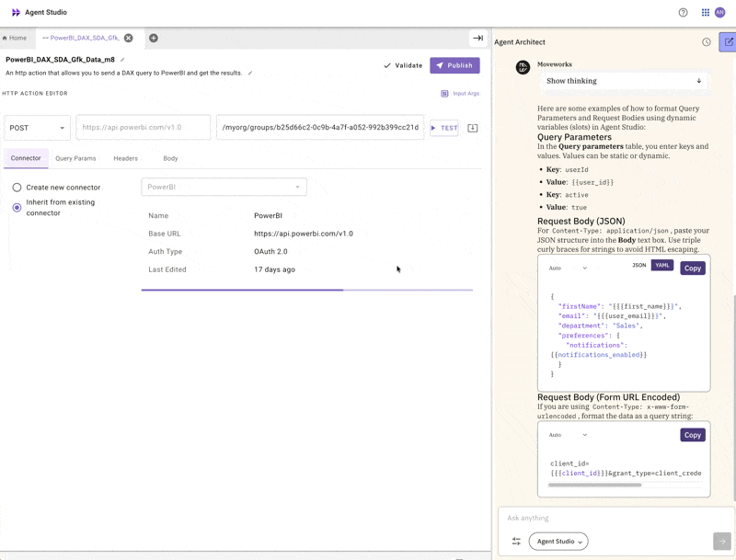
Task: Switch code view to YAML
Action: click(661, 266)
